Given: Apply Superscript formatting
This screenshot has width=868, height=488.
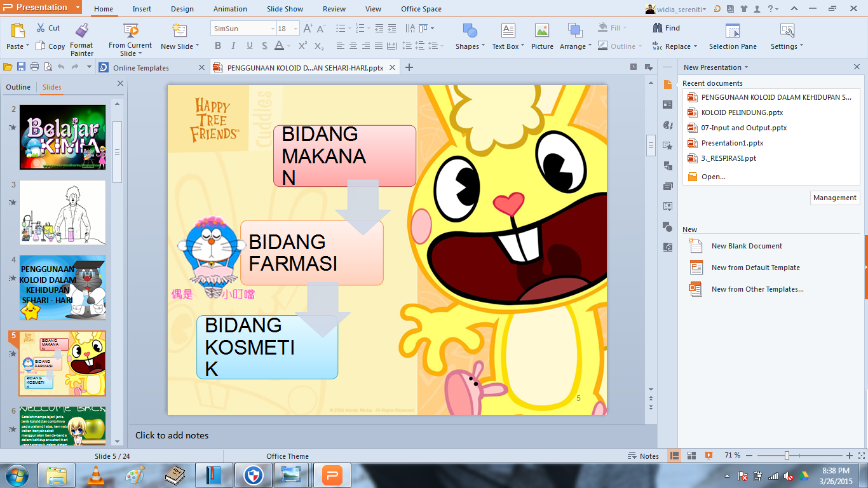Looking at the screenshot, I should pyautogui.click(x=303, y=46).
